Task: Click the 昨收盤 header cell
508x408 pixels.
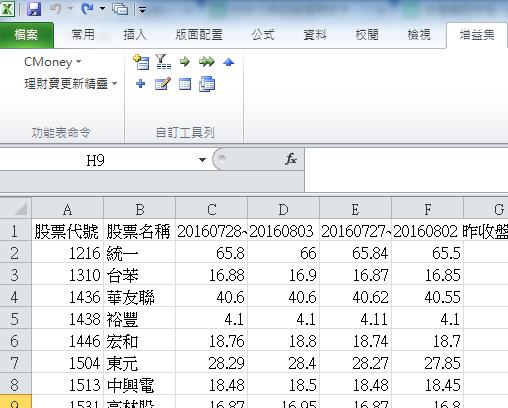Action: (486, 231)
